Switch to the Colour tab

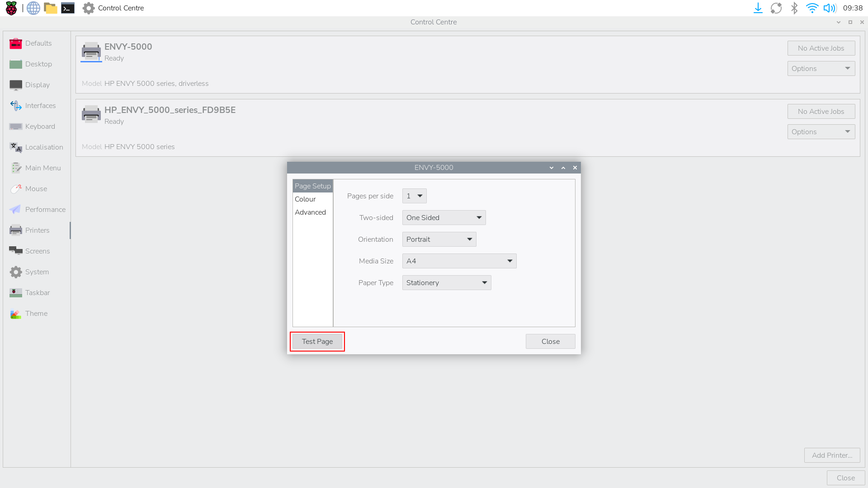(x=313, y=199)
